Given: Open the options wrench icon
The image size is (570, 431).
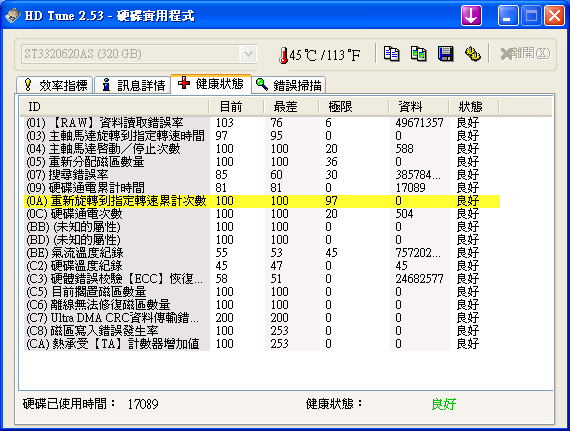Looking at the screenshot, I should coord(473,54).
